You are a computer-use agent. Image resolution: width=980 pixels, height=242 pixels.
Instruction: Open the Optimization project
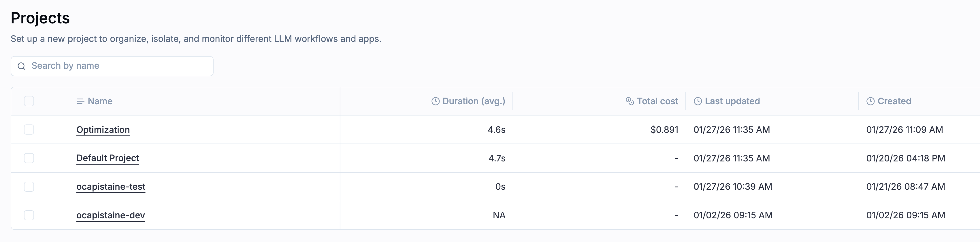103,130
